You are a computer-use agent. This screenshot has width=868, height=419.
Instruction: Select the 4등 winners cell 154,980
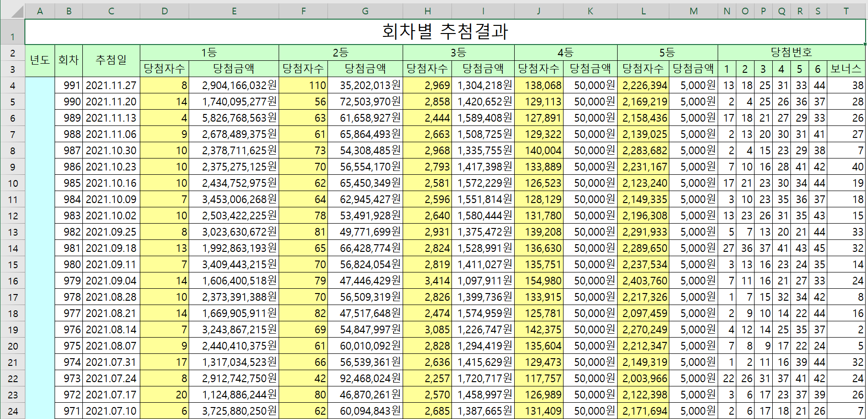click(x=539, y=281)
